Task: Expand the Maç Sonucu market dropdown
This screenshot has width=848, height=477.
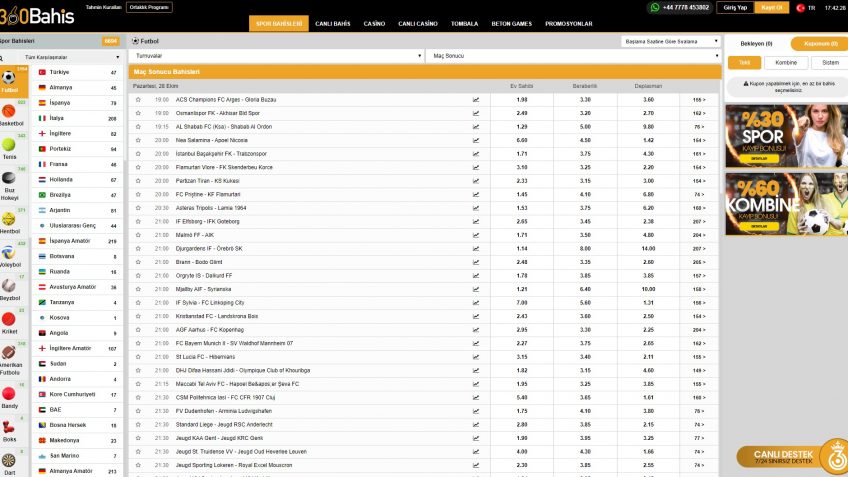Action: click(572, 56)
